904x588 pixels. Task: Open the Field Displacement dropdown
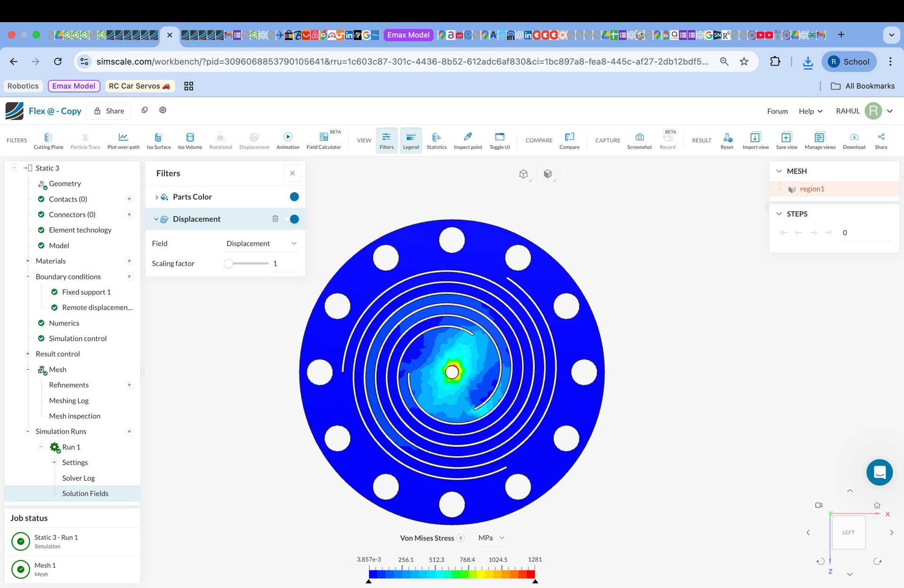[x=261, y=243]
